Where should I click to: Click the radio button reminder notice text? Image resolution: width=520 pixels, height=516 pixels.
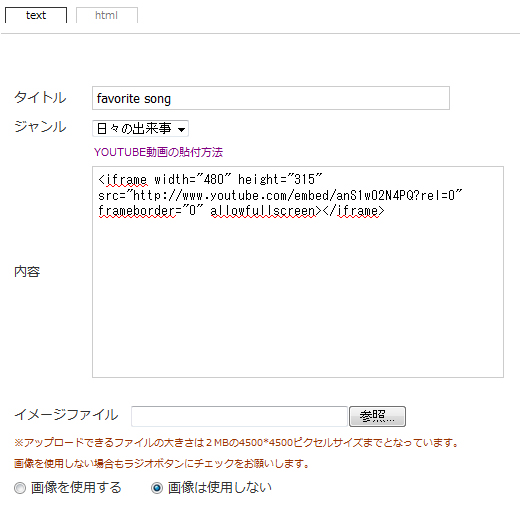click(x=162, y=464)
